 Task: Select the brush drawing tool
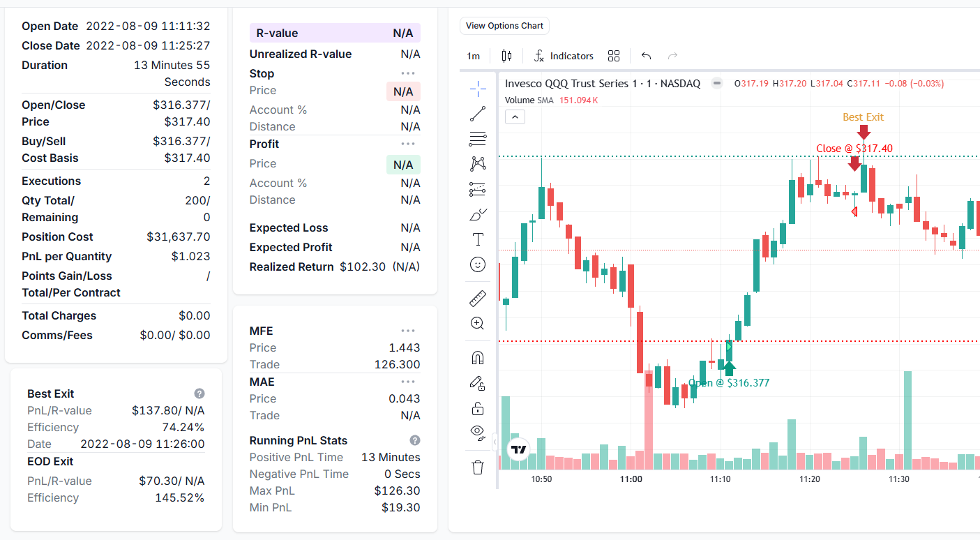(x=478, y=214)
